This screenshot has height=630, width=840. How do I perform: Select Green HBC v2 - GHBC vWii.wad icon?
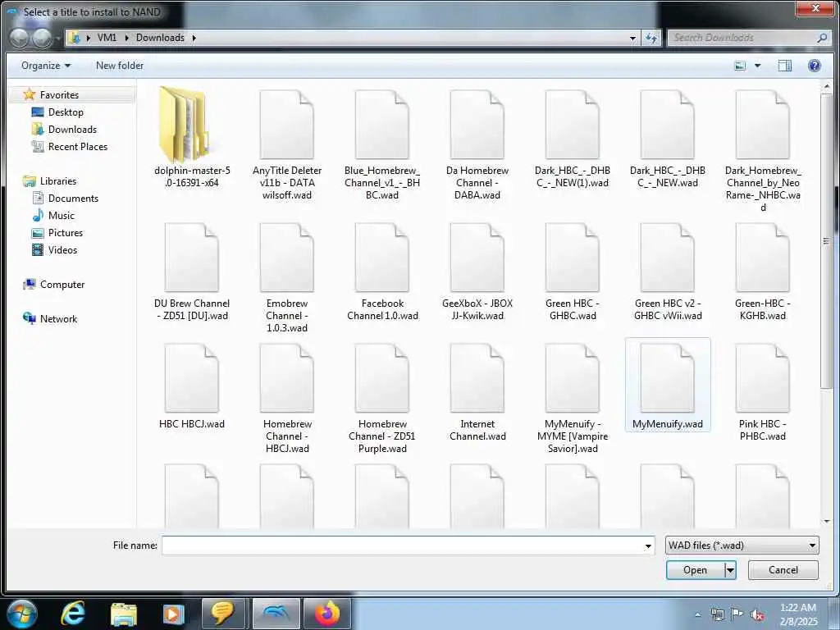(668, 257)
